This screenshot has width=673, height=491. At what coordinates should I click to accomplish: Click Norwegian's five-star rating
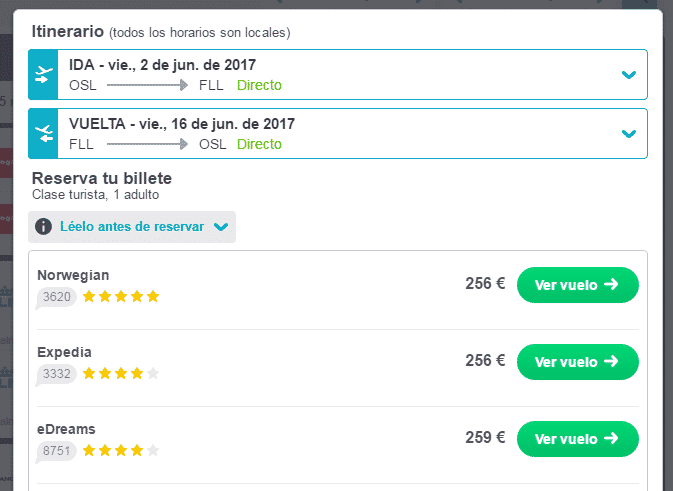[x=121, y=297]
